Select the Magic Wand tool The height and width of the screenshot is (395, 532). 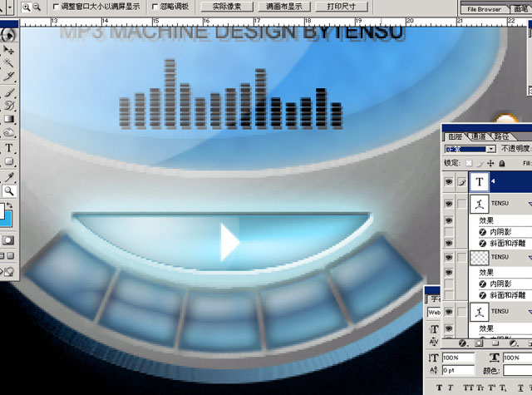click(8, 63)
